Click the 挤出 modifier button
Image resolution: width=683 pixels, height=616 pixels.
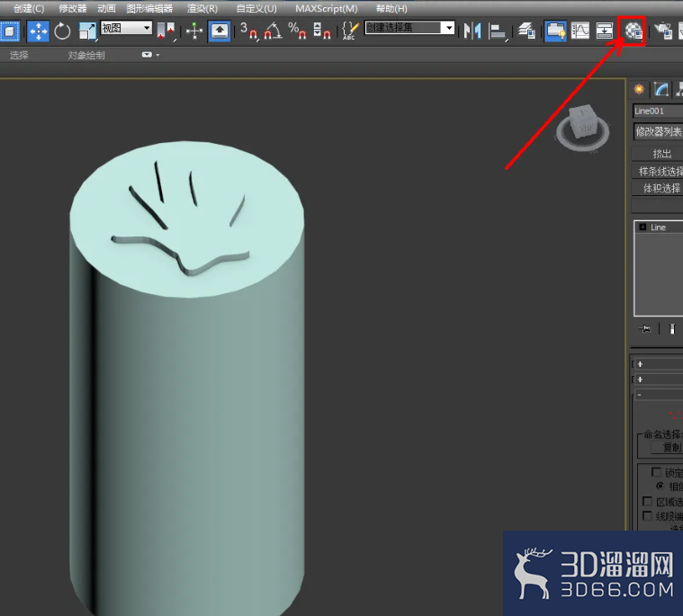pyautogui.click(x=658, y=154)
